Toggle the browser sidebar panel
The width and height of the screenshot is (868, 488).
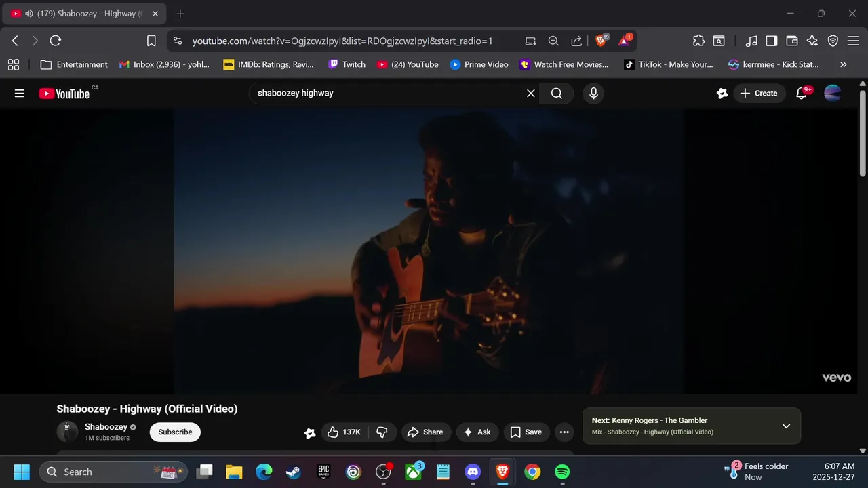pyautogui.click(x=771, y=41)
